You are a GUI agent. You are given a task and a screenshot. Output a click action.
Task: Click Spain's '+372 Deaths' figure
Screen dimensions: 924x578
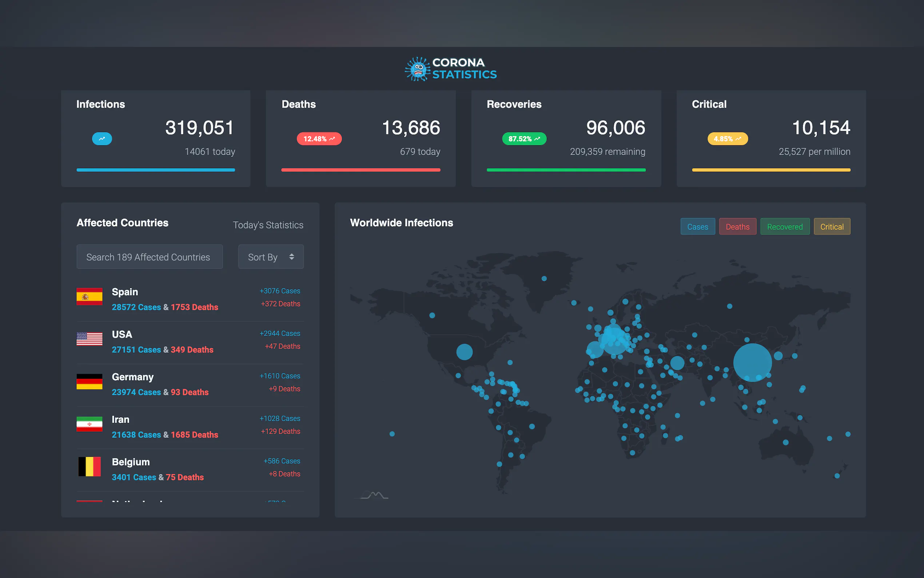tap(280, 304)
